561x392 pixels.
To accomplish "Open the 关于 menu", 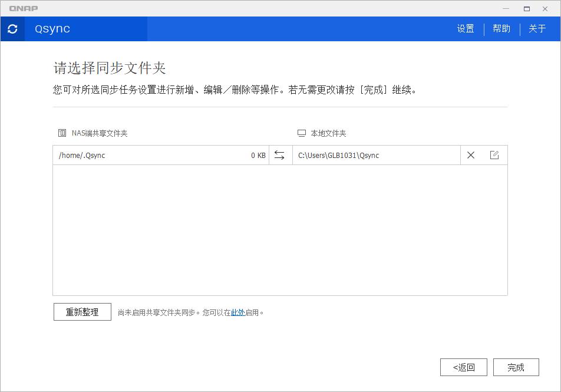I will point(537,28).
